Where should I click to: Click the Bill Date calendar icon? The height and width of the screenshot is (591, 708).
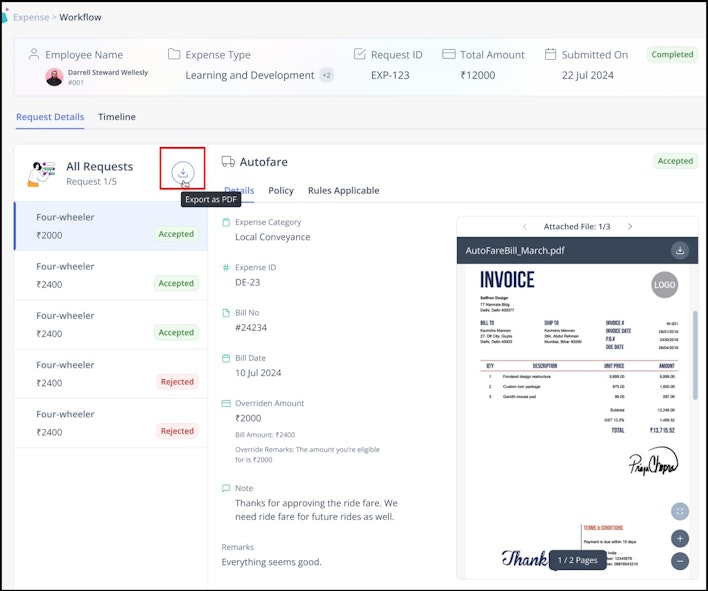click(x=226, y=358)
